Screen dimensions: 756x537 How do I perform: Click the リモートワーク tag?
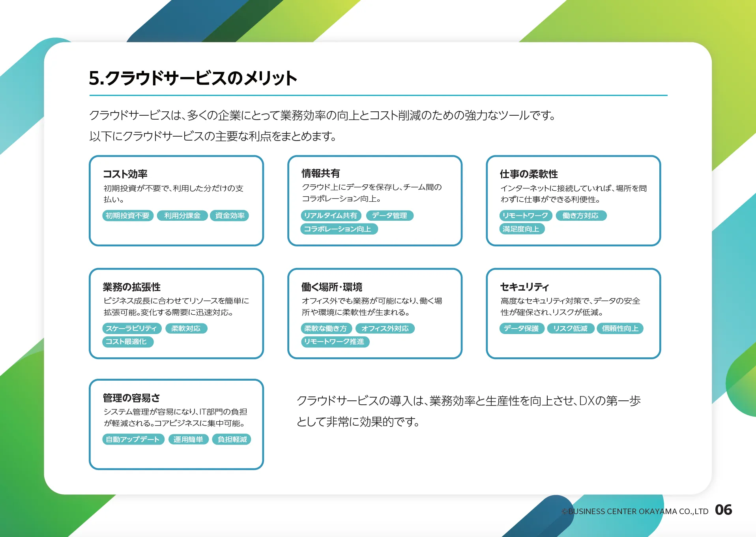tap(525, 216)
